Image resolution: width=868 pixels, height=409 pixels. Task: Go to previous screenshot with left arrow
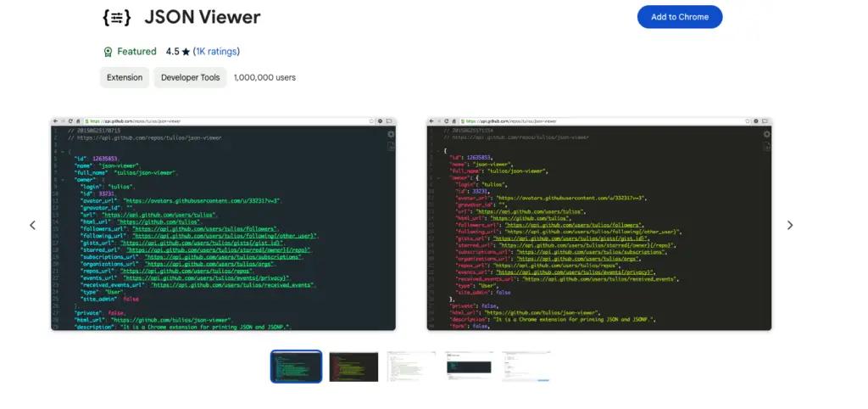coord(33,225)
